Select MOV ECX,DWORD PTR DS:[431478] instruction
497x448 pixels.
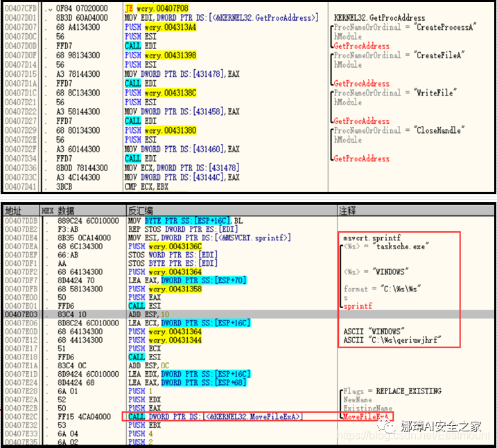click(182, 168)
